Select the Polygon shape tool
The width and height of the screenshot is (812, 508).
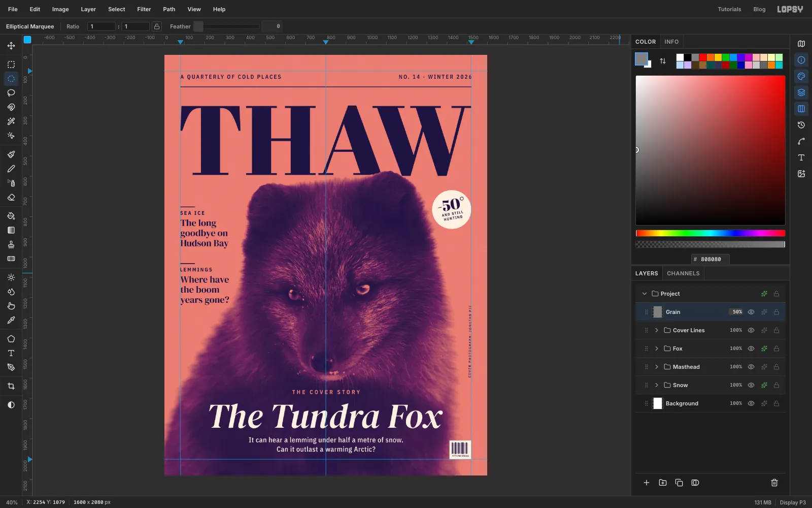(11, 339)
